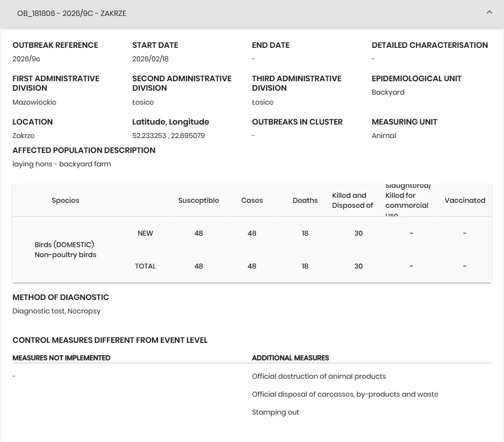Click Control Measures Different From Event Level heading

coord(110,340)
